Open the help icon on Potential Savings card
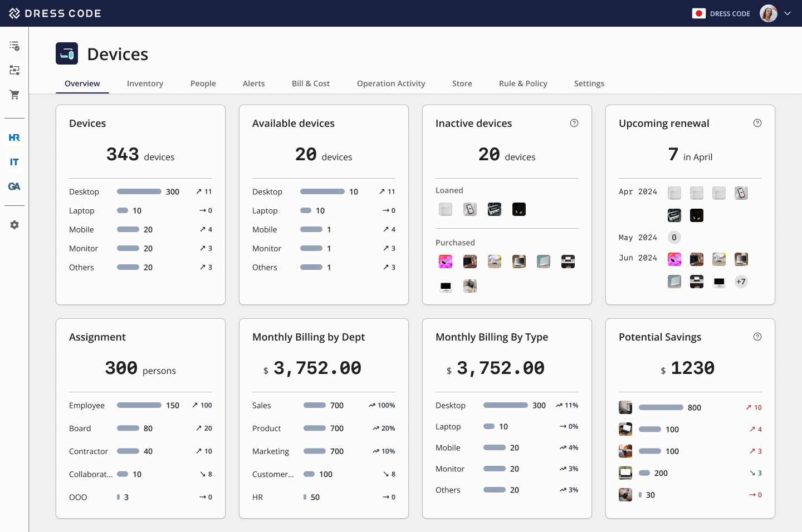Screen dimensions: 802x532 point(757,337)
